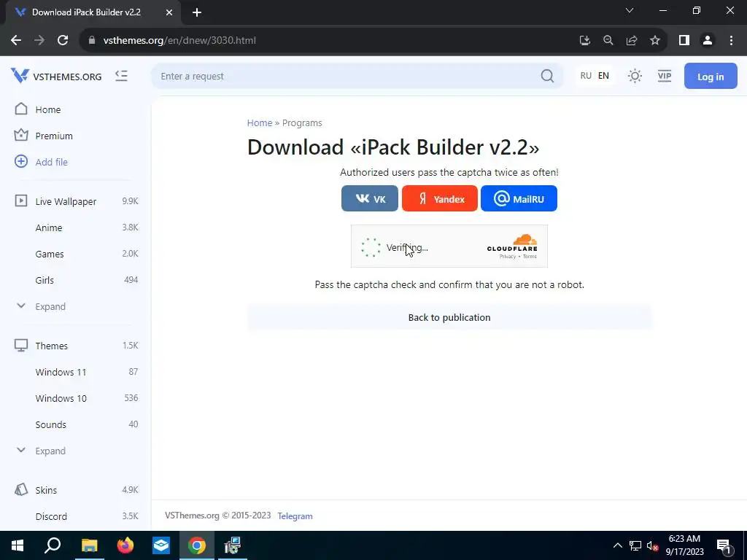
Task: Click the share page icon
Action: (632, 41)
